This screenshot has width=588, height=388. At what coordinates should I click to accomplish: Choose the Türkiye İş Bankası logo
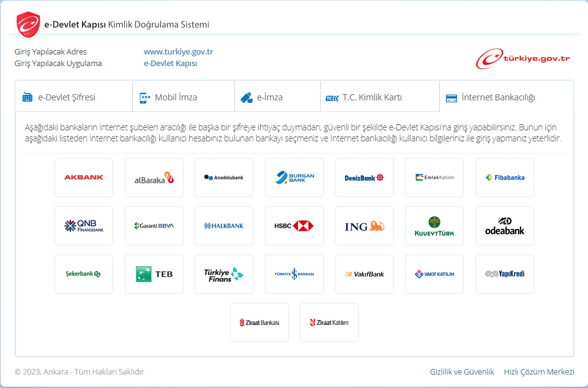click(294, 274)
